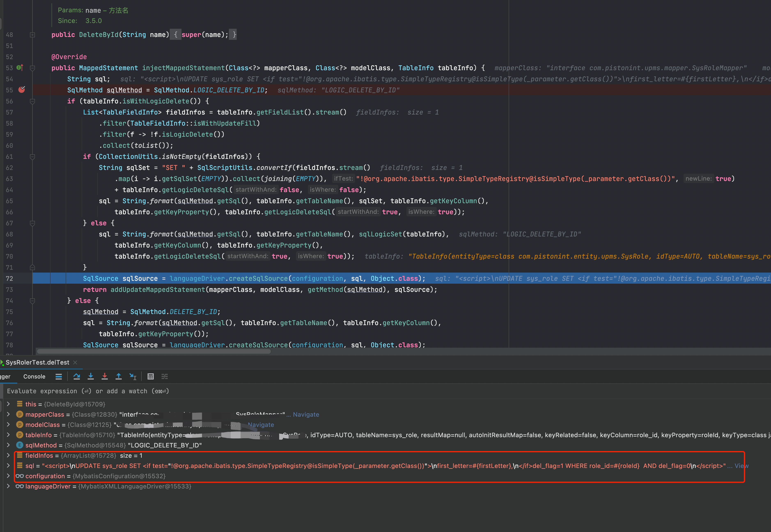Click the Force Step Into red arrow

click(x=105, y=376)
